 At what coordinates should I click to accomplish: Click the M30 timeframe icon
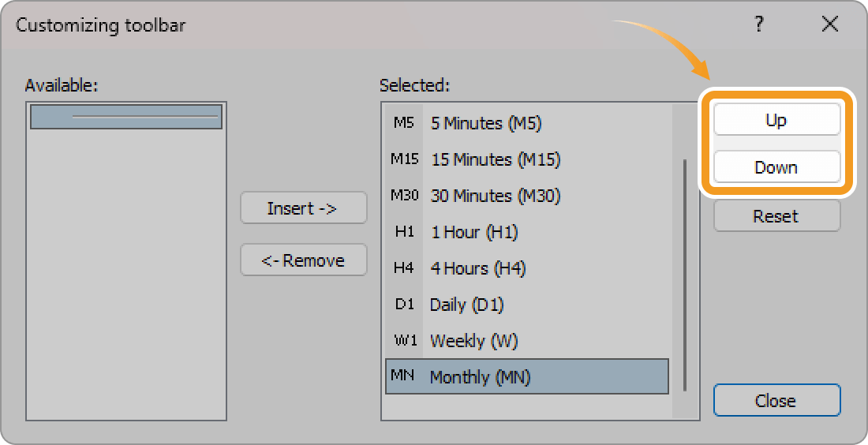(404, 196)
